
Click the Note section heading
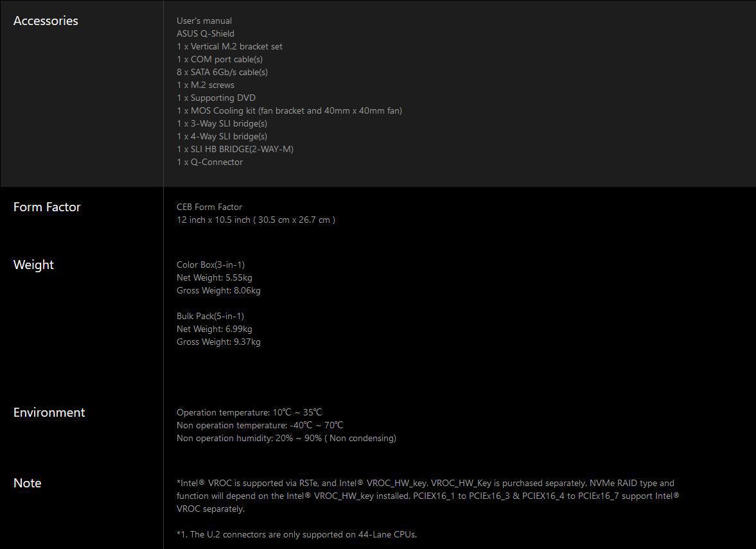tap(28, 483)
